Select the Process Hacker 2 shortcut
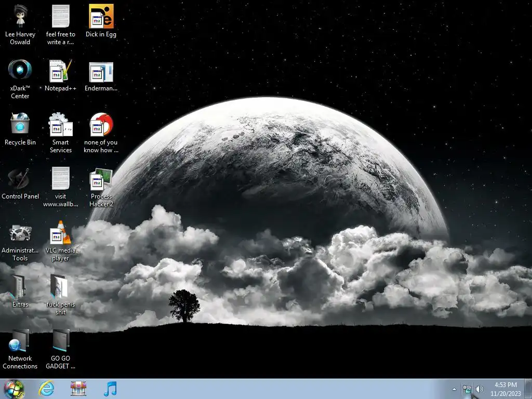 pyautogui.click(x=101, y=187)
